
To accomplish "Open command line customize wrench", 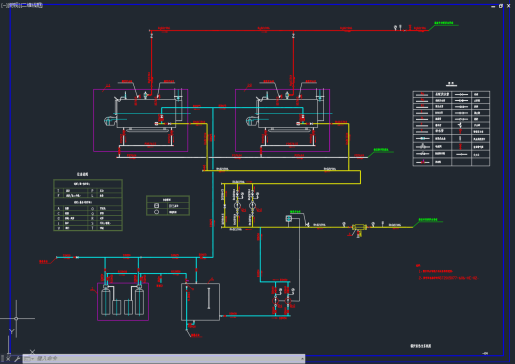I will tap(17, 359).
